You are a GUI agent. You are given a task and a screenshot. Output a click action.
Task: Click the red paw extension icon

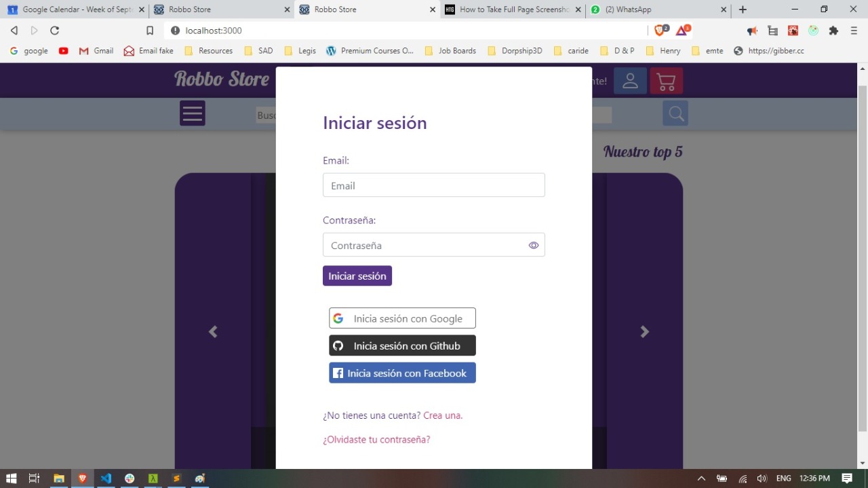tap(793, 31)
